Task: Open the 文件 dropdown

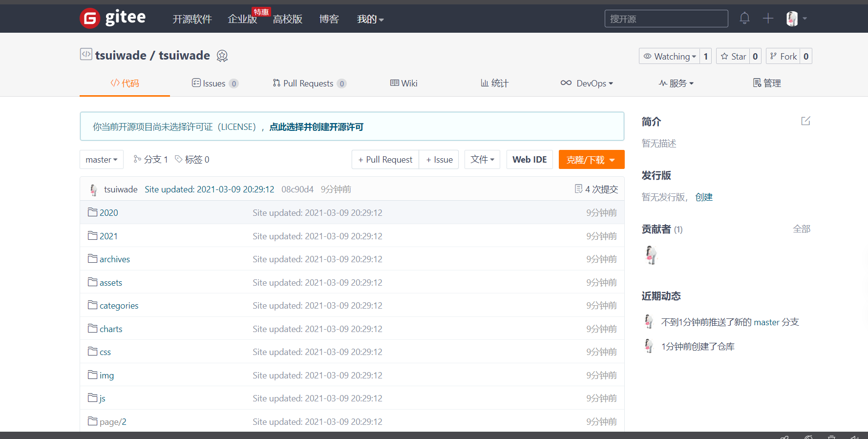Action: pos(482,160)
